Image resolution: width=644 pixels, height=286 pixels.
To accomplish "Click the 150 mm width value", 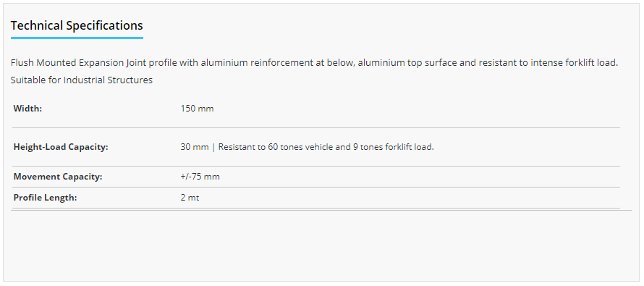I will (197, 109).
